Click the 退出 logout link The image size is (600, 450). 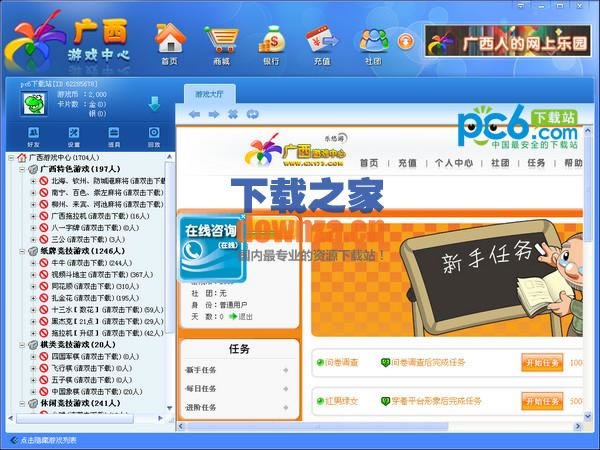[x=241, y=316]
